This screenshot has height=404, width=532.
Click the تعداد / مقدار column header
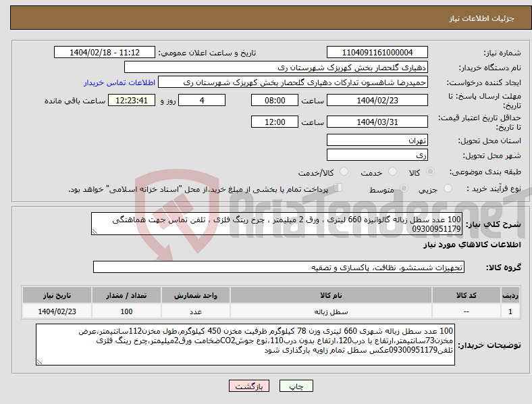click(x=126, y=295)
